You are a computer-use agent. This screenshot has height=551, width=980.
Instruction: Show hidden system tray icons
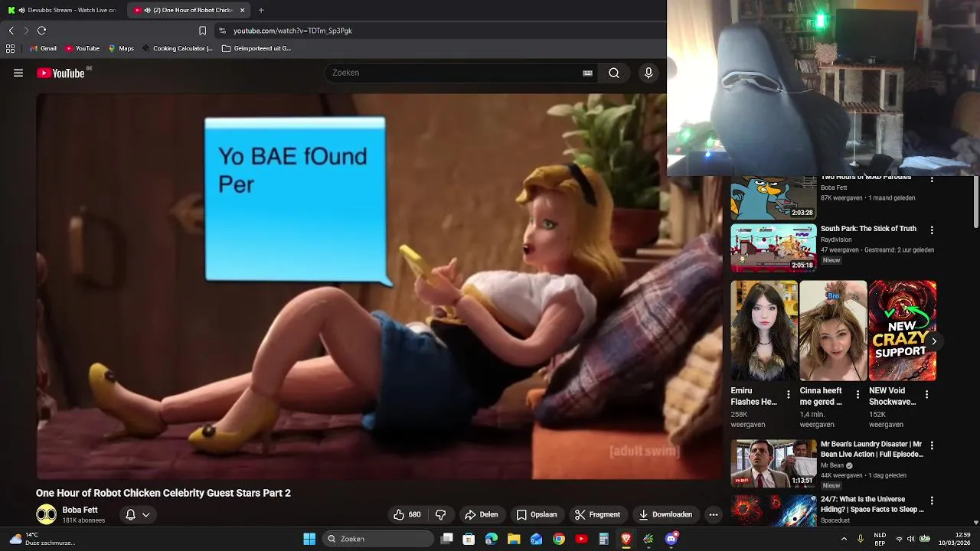point(844,539)
